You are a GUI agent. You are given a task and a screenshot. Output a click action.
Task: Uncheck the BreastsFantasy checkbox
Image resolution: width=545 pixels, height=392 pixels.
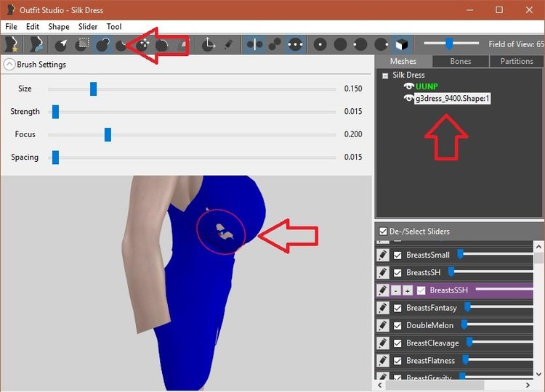(x=397, y=309)
